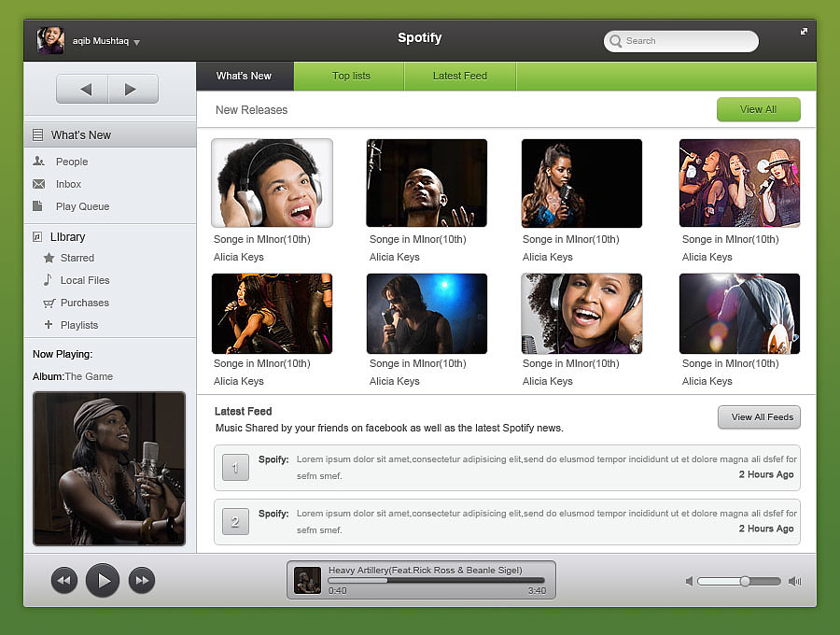Click the Library music icon
Viewport: 840px width, 635px height.
tap(37, 236)
